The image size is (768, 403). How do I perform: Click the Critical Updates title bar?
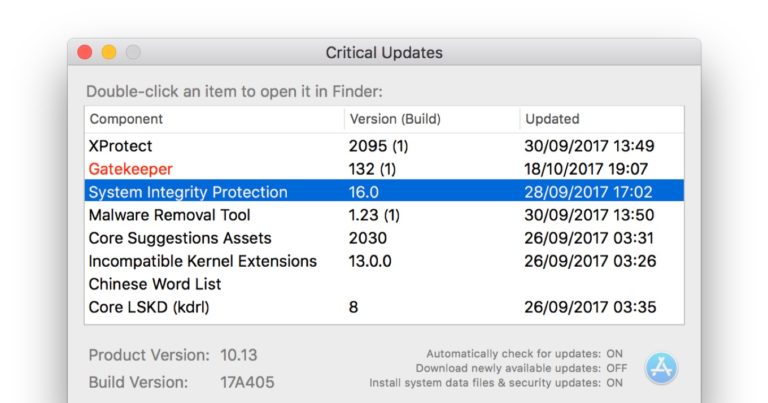pyautogui.click(x=384, y=53)
